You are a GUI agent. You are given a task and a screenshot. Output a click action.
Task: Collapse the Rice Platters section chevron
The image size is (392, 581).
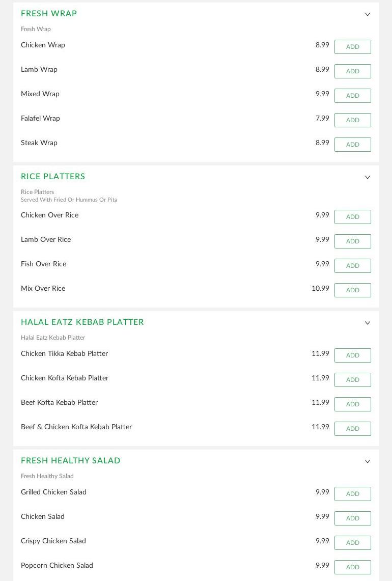click(368, 177)
